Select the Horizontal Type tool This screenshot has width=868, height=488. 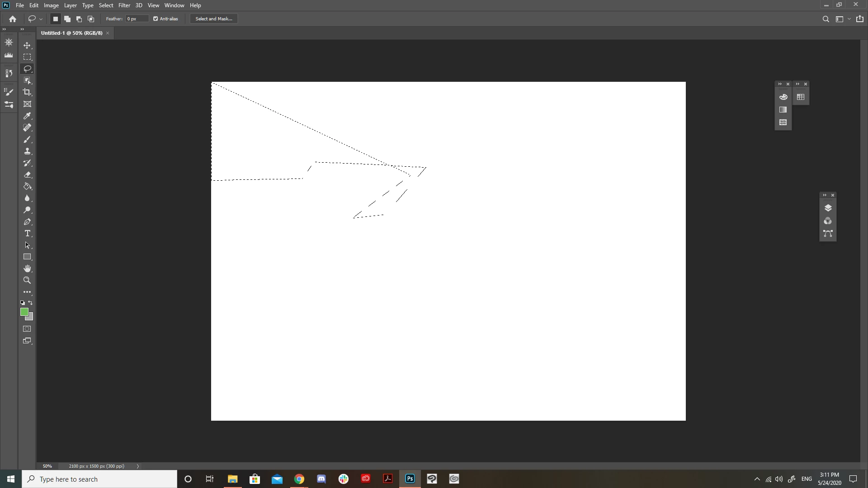(27, 234)
